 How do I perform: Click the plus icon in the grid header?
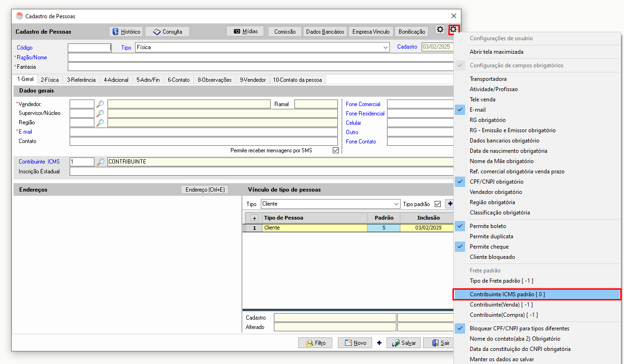pos(254,218)
